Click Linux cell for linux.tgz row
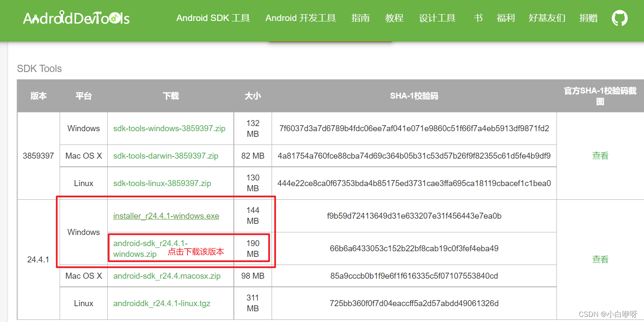 click(84, 304)
